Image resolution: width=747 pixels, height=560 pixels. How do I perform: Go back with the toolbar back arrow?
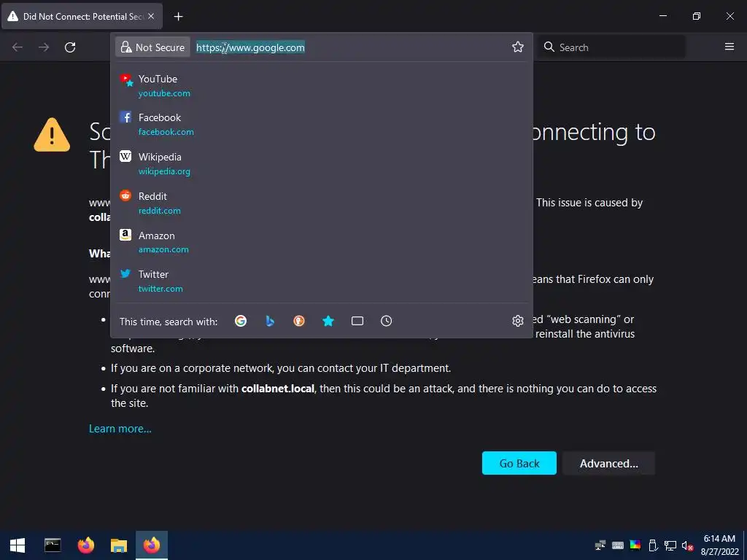coord(18,47)
